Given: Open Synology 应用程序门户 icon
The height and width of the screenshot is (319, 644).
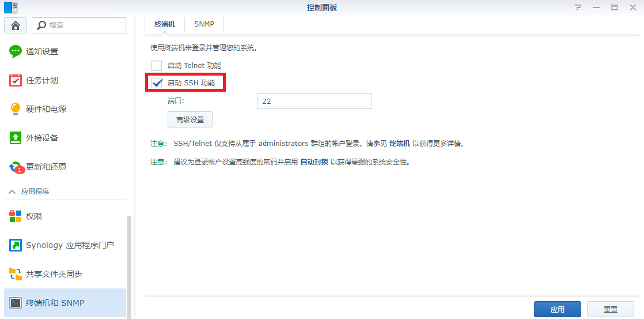Looking at the screenshot, I should [16, 245].
